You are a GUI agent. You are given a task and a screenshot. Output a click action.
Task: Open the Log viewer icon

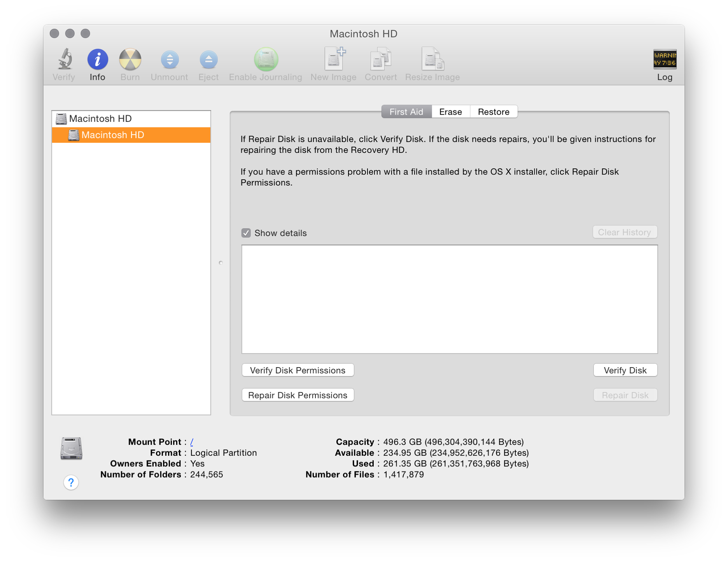point(665,59)
